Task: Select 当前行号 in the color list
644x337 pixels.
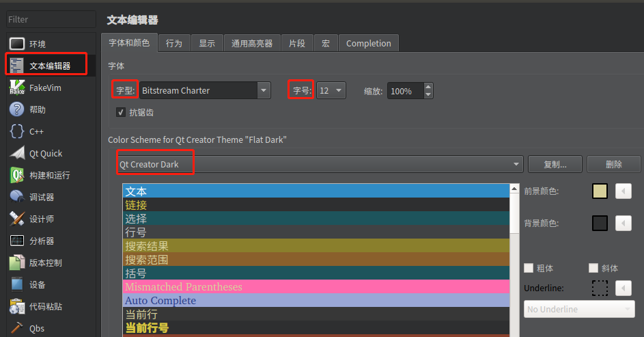Action: coord(316,327)
